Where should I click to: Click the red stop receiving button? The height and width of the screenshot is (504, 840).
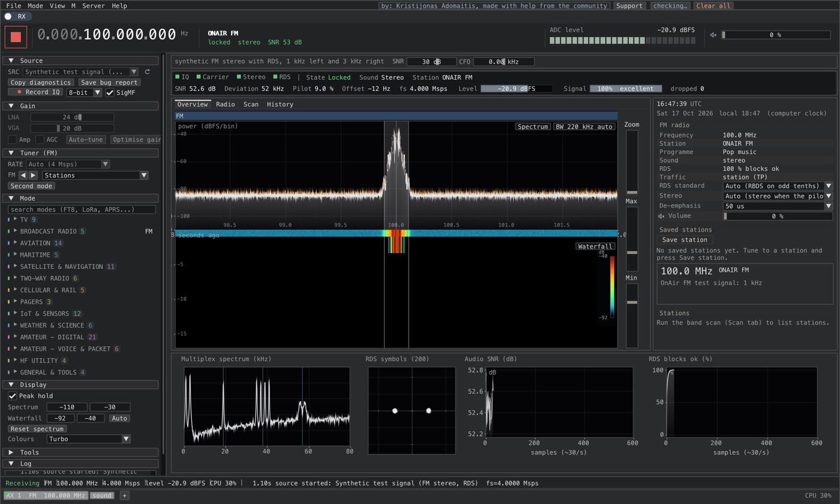pos(16,37)
